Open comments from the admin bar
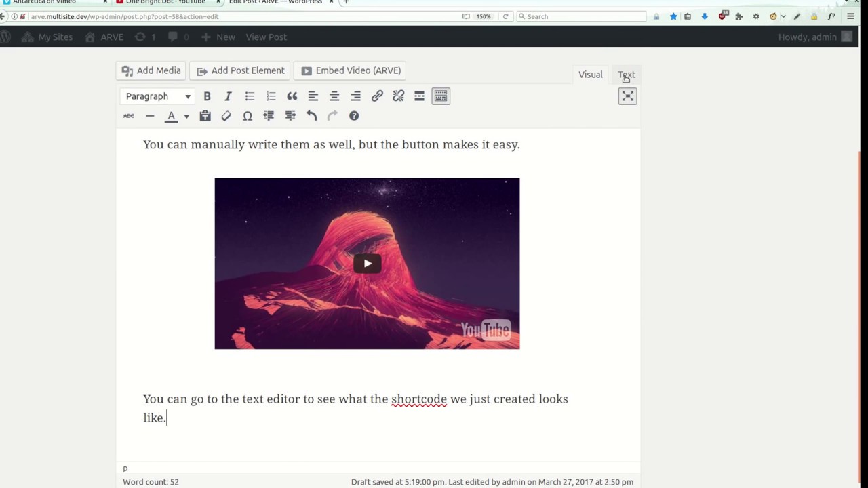 (178, 37)
